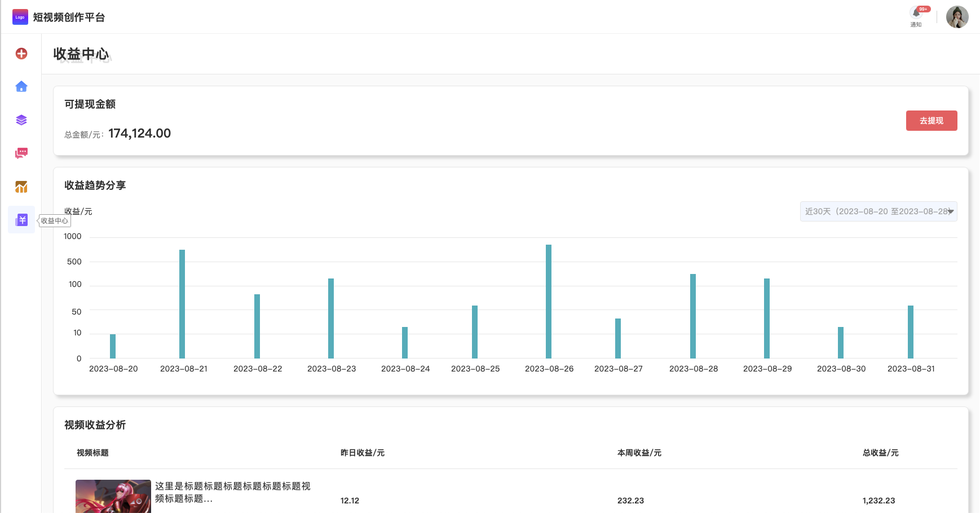
Task: Click the 2023-08-26 axis label
Action: point(549,369)
